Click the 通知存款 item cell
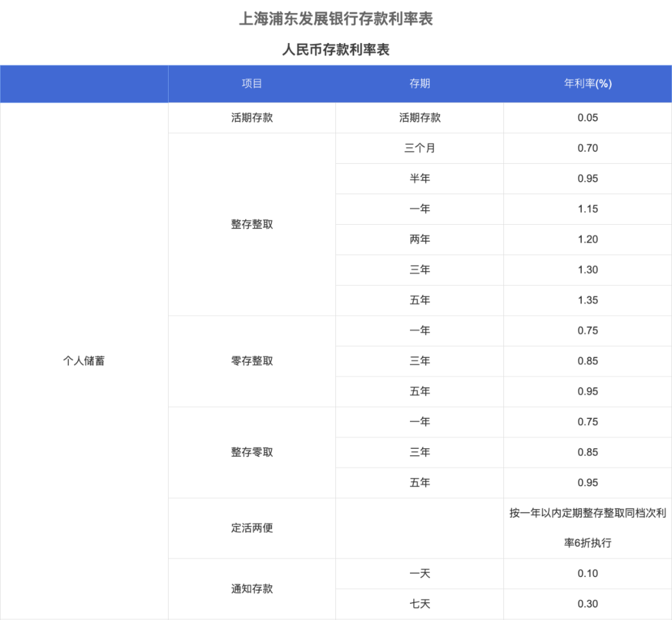The height and width of the screenshot is (620, 672). click(x=252, y=589)
